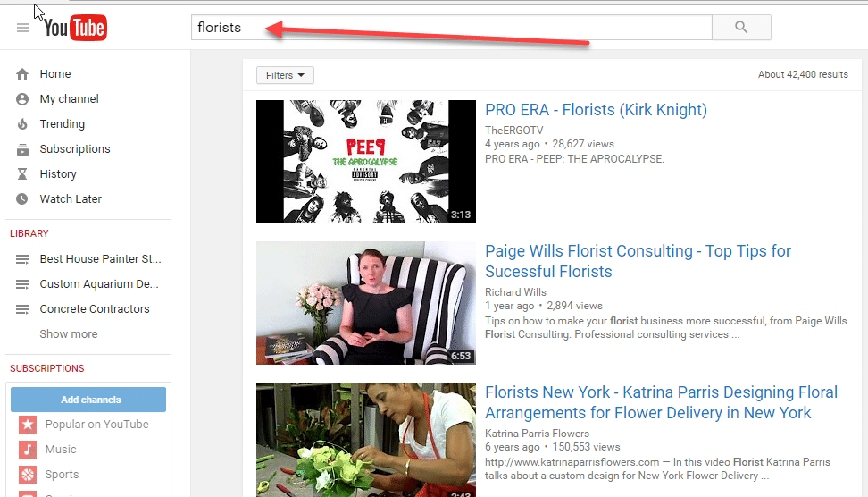Click '4 years ago • 28,627 views' text
Viewport: 868px width, 497px height.
[550, 144]
